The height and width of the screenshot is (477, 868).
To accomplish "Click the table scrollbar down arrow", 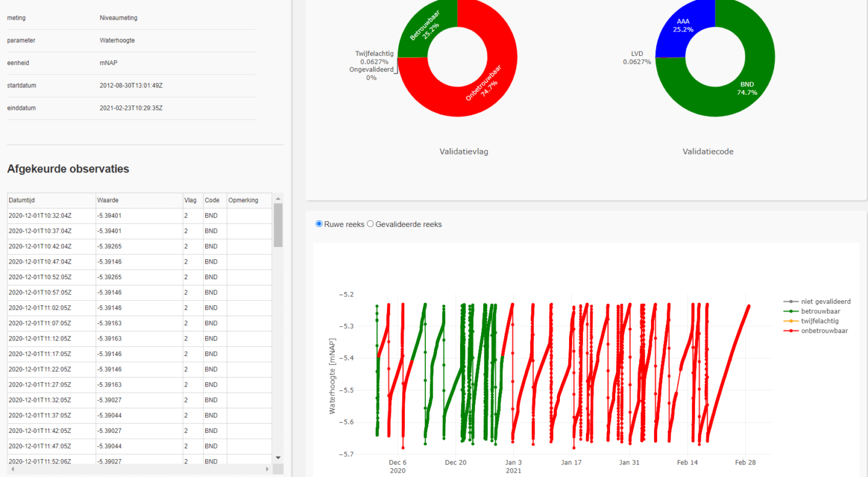I will pos(278,457).
